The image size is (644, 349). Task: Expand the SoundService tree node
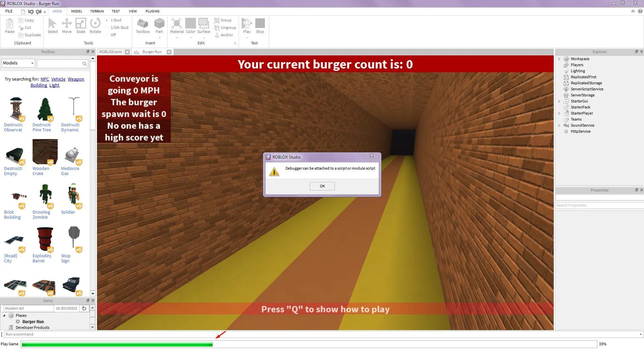point(559,125)
